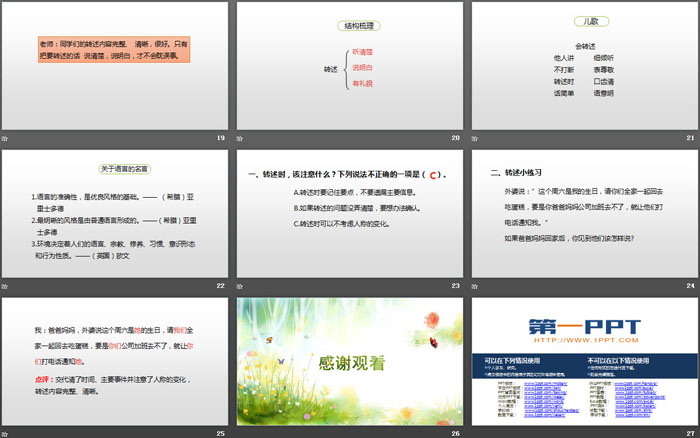This screenshot has width=700, height=438.
Task: Select the 结构梳理 structure diagram slide
Action: coord(349,65)
